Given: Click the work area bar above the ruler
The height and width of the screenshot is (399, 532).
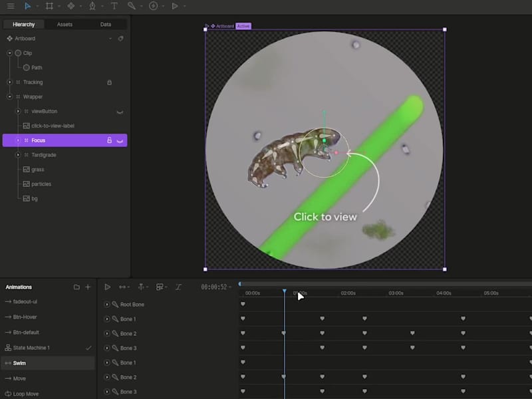Looking at the screenshot, I should point(386,284).
